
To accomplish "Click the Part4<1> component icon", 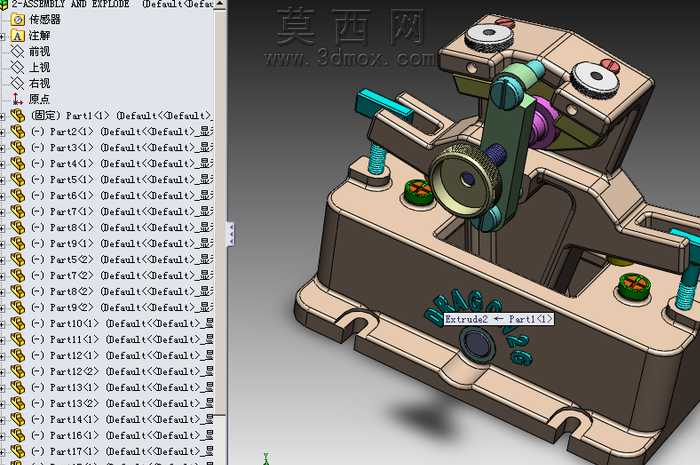I will click(18, 164).
